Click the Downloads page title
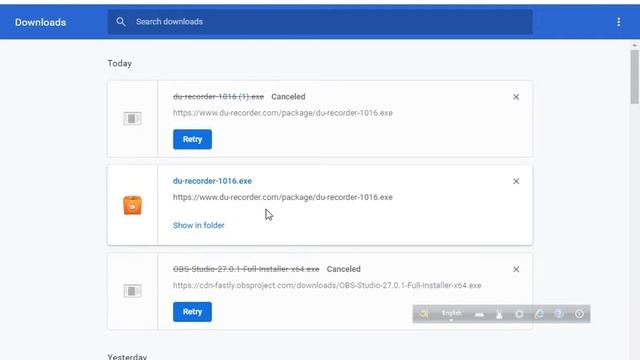This screenshot has height=360, width=640. [40, 22]
